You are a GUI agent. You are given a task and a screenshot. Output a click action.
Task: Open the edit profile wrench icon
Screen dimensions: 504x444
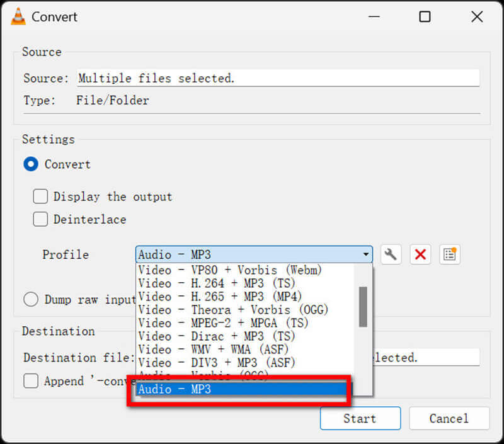(x=391, y=255)
